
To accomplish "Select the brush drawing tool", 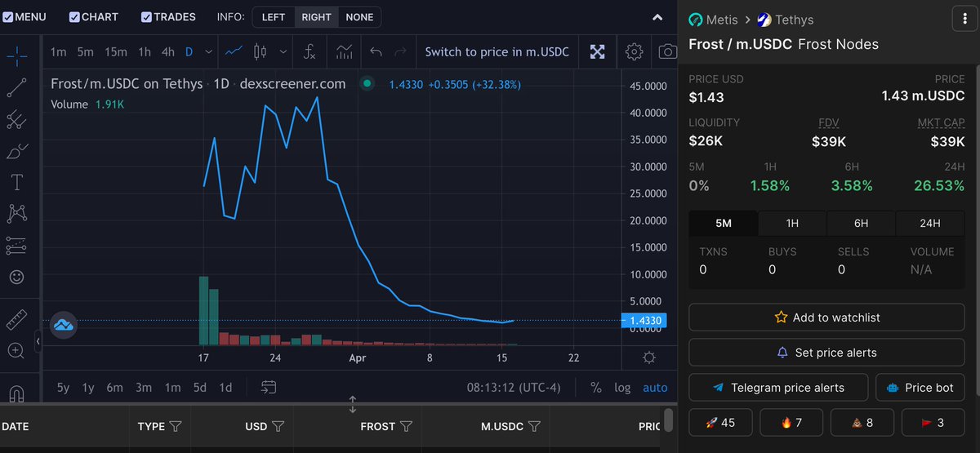I will [x=17, y=150].
